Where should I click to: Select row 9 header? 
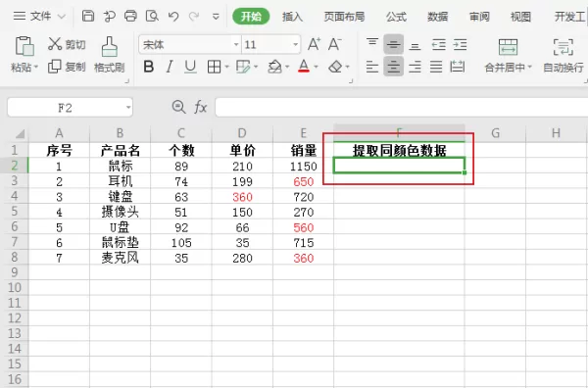tap(15, 272)
